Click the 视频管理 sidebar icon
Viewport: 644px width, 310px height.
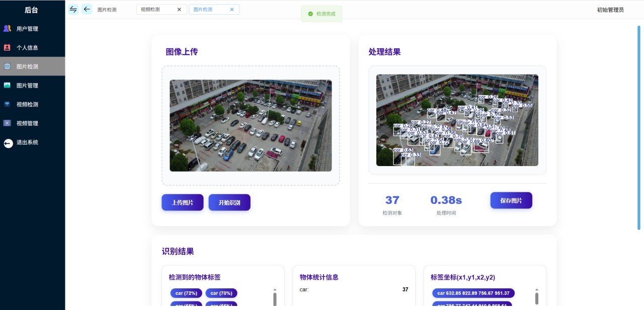(7, 123)
